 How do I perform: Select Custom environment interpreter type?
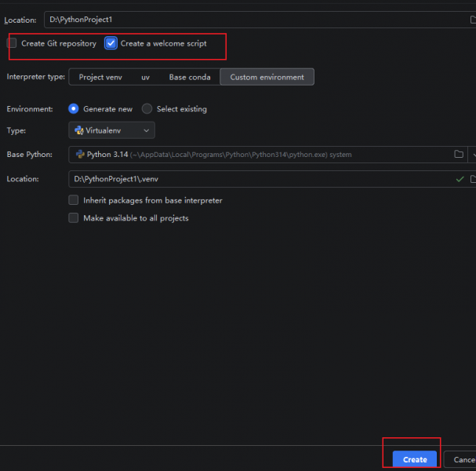point(267,77)
